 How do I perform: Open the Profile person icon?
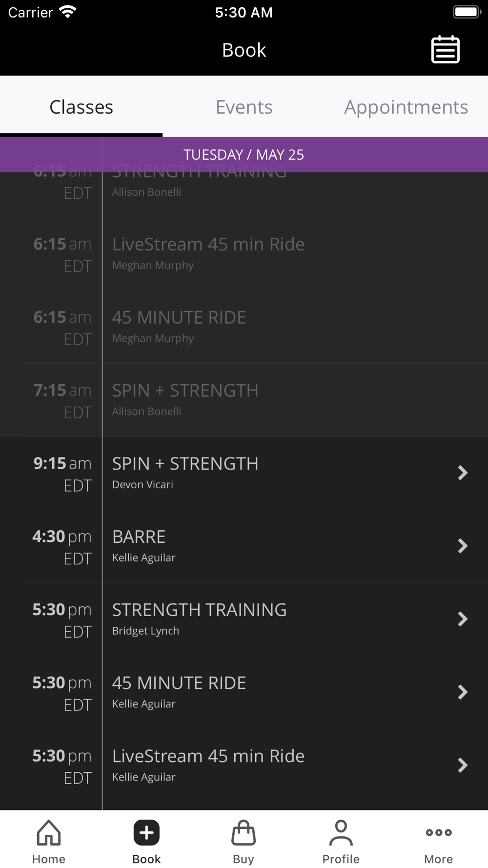pyautogui.click(x=341, y=832)
